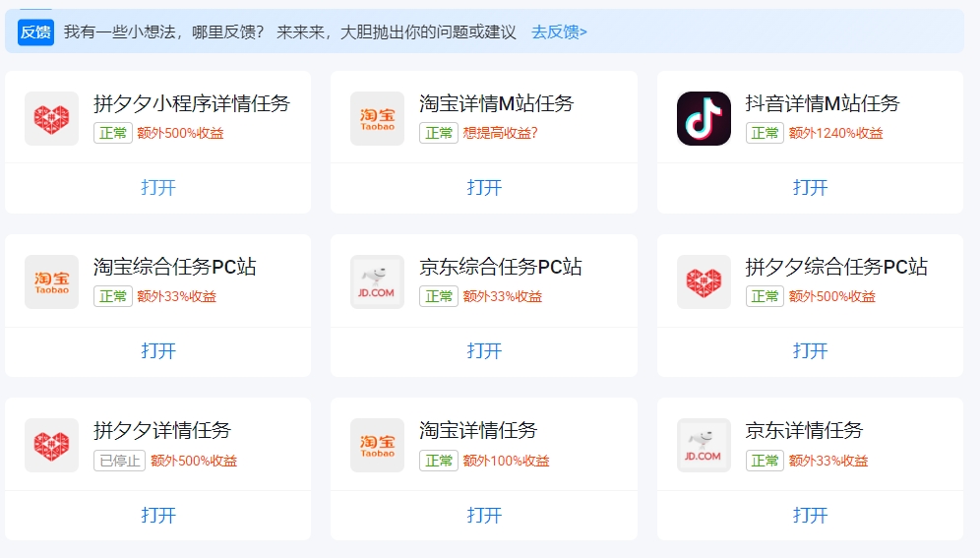Click the title 拼夕夕详情任务
Viewport: 980px width, 558px height.
[162, 430]
